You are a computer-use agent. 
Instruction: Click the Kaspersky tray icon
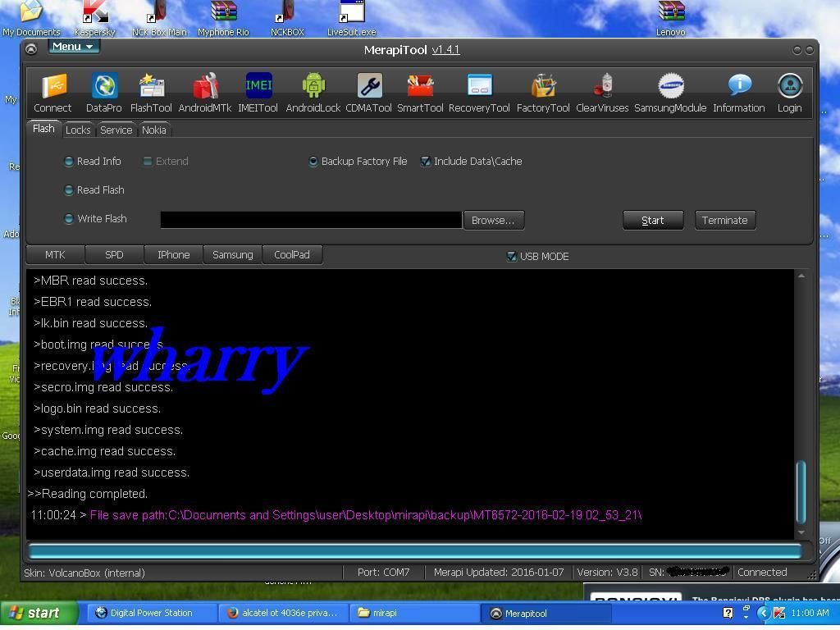(779, 614)
